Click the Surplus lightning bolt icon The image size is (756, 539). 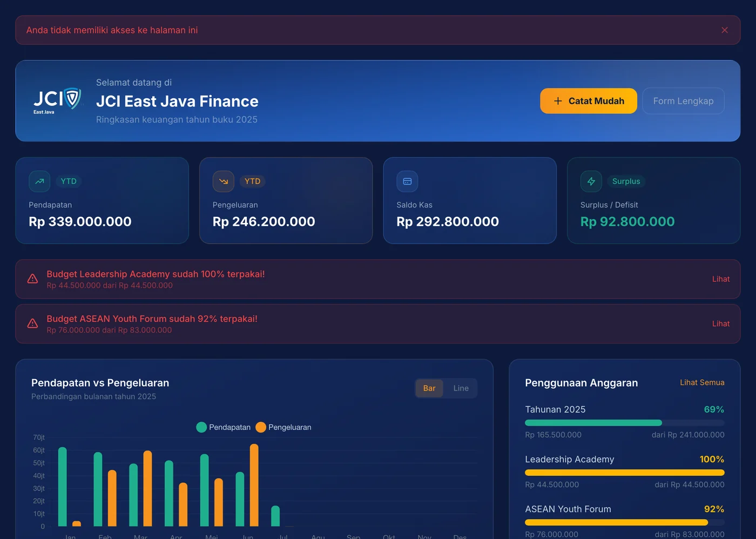(x=591, y=181)
